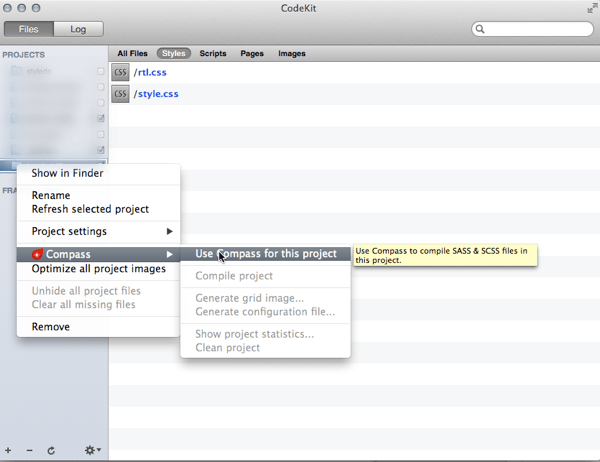600x462 pixels.
Task: Open the Pages filter tab
Action: click(x=252, y=54)
